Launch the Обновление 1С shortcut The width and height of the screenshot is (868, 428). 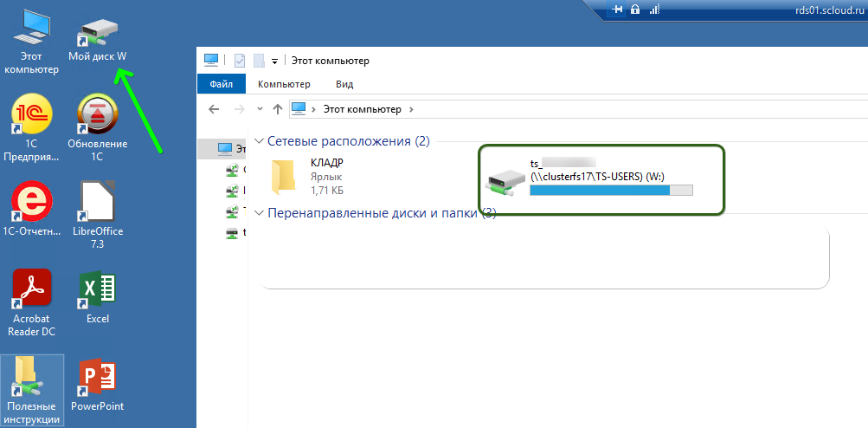[x=98, y=127]
